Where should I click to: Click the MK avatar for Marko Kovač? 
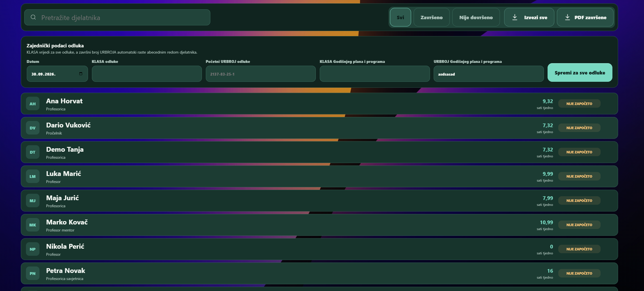click(x=33, y=225)
